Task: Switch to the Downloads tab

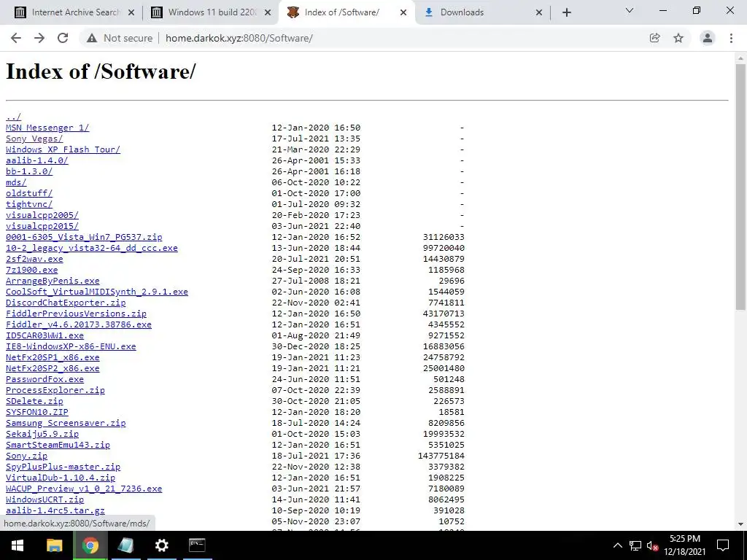Action: point(483,12)
